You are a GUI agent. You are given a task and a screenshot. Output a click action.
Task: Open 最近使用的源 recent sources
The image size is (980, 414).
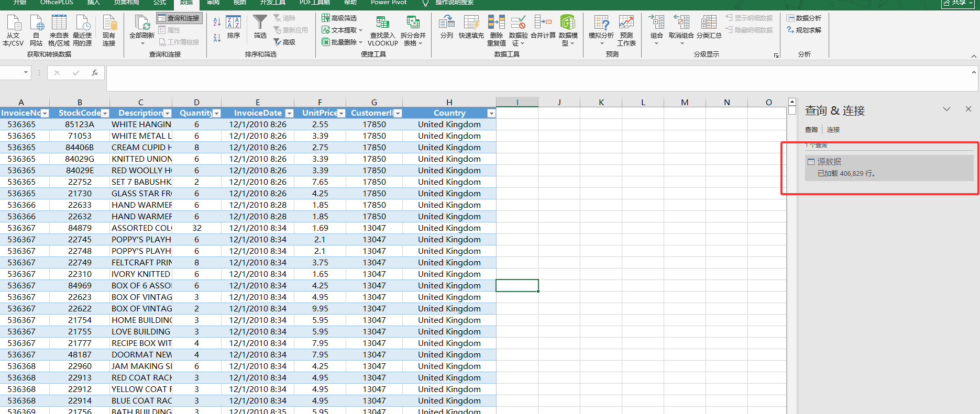[x=82, y=30]
